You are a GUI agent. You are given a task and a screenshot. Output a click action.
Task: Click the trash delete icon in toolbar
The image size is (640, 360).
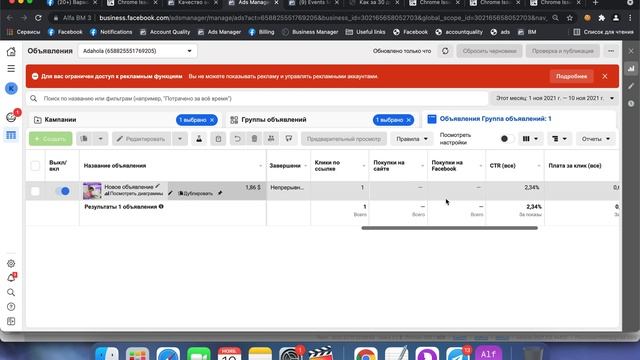(254, 139)
